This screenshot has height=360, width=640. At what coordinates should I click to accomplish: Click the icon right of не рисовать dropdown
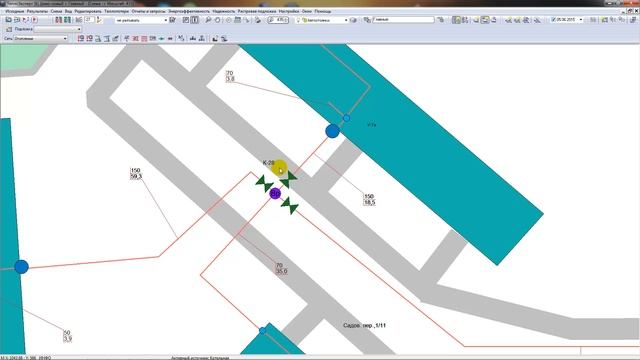pyautogui.click(x=173, y=20)
